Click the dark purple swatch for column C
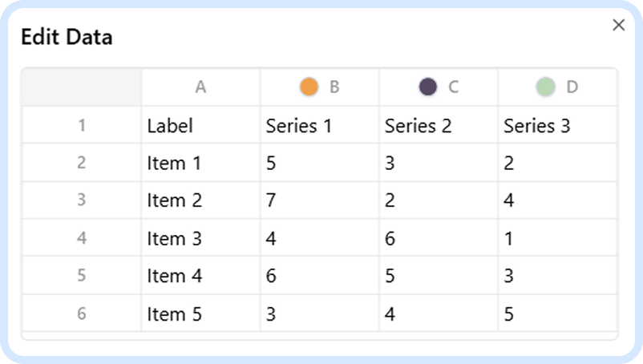 click(x=428, y=87)
